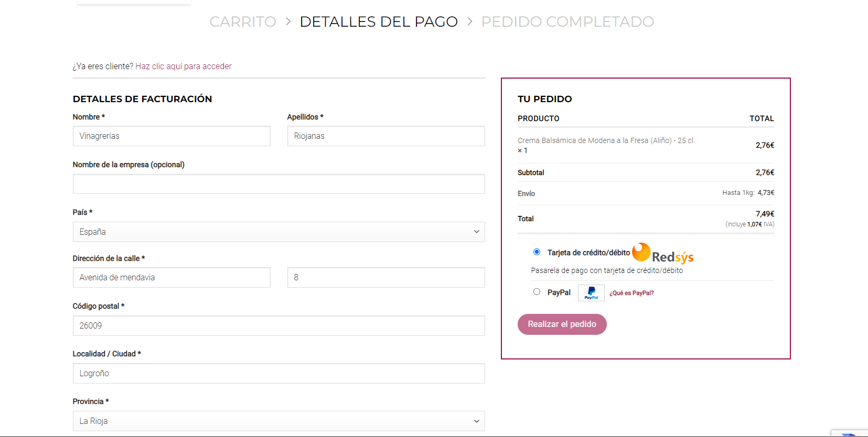Open the '¿Qué es PayPal?' link
868x437 pixels.
point(631,293)
